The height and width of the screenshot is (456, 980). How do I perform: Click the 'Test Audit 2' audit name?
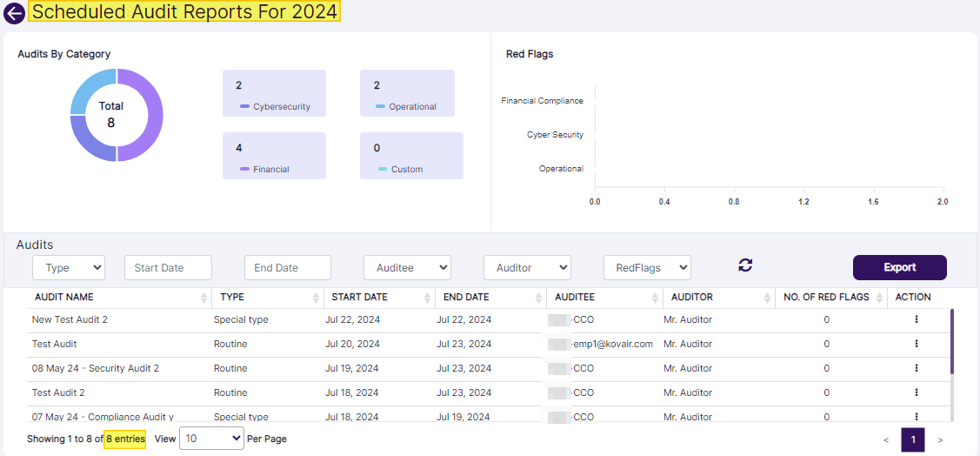pyautogui.click(x=58, y=392)
